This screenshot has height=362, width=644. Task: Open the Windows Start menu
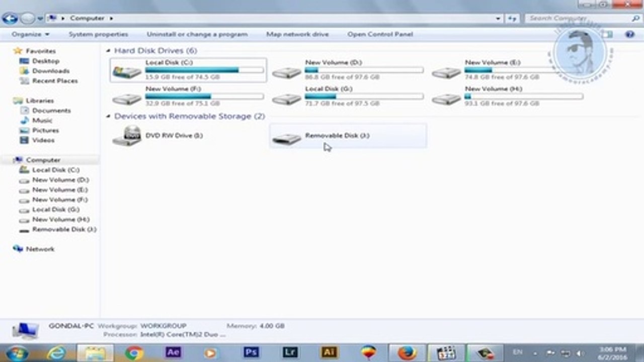click(17, 352)
